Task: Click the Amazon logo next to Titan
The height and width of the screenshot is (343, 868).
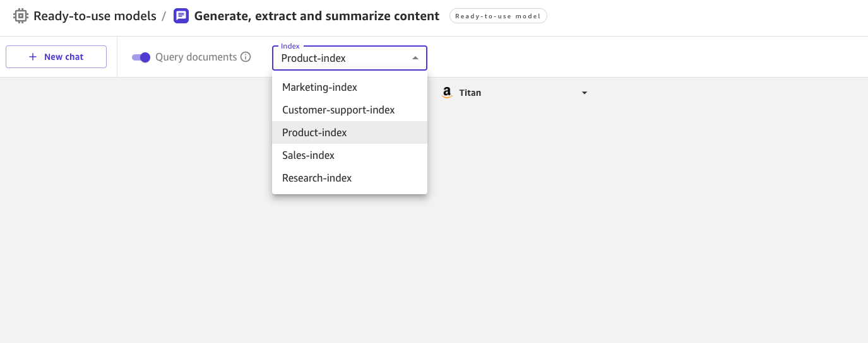Action: [x=448, y=93]
